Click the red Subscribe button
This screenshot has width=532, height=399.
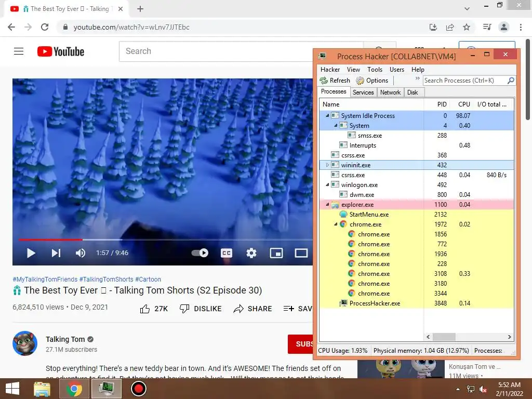(300, 344)
